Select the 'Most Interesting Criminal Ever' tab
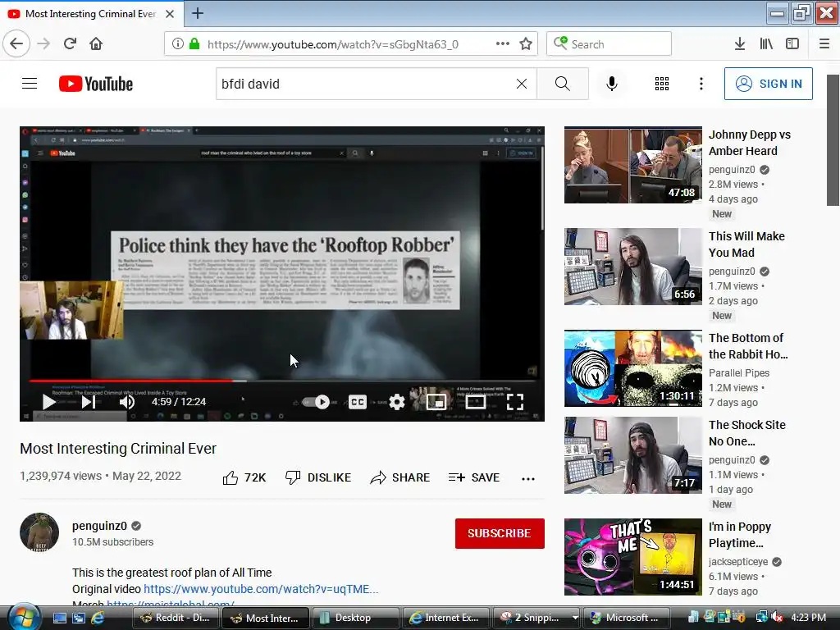The image size is (840, 630). [x=90, y=14]
